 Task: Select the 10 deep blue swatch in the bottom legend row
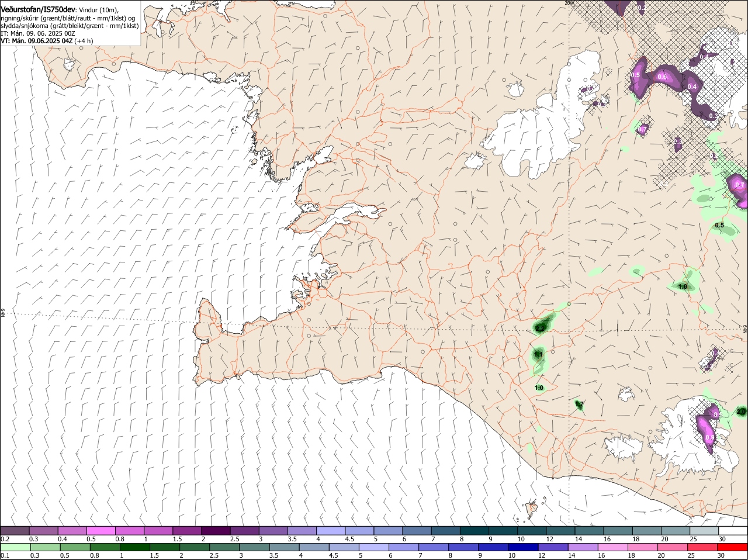point(523,547)
